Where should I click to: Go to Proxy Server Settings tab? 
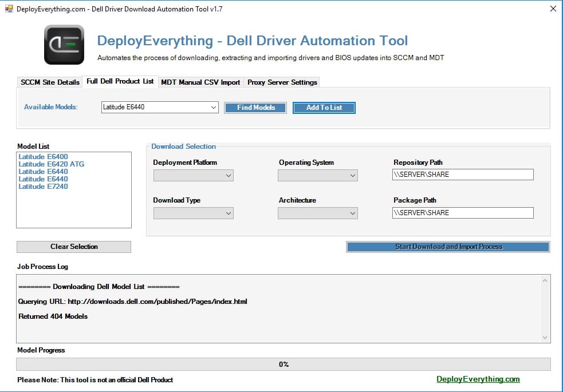pyautogui.click(x=282, y=82)
